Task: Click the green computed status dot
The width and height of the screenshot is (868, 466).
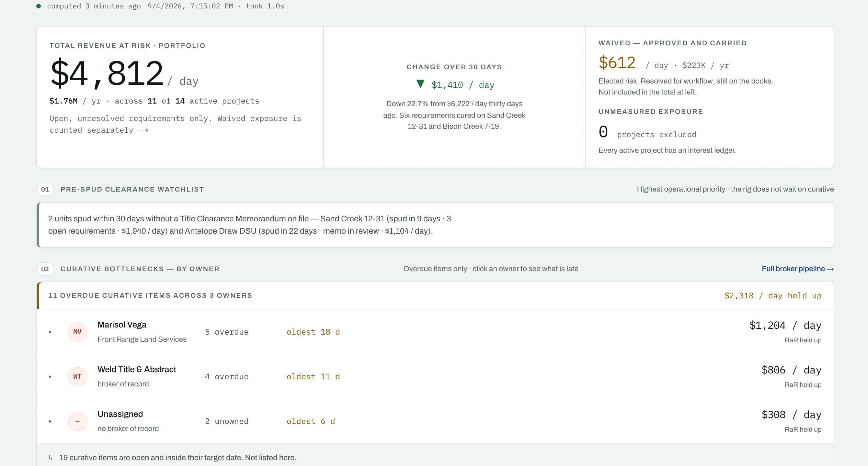Action: tap(39, 6)
